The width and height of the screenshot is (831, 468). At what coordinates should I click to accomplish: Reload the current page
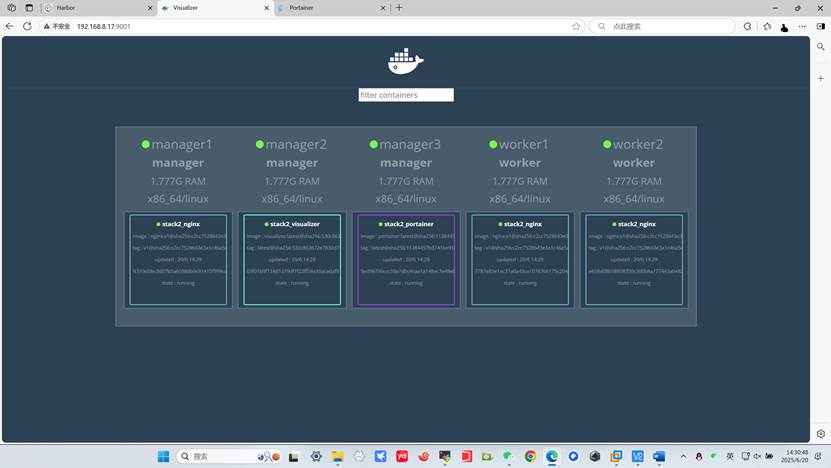pyautogui.click(x=27, y=26)
